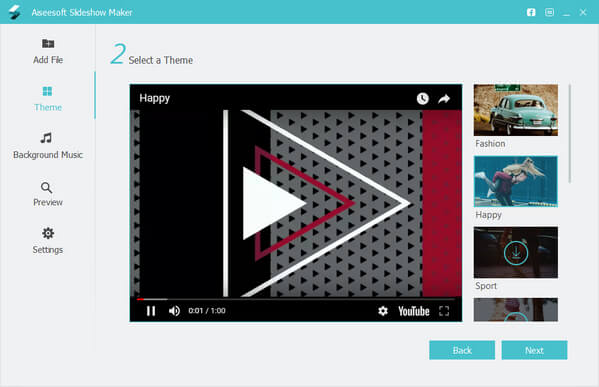Click the Back button
This screenshot has height=387, width=599.
[462, 350]
